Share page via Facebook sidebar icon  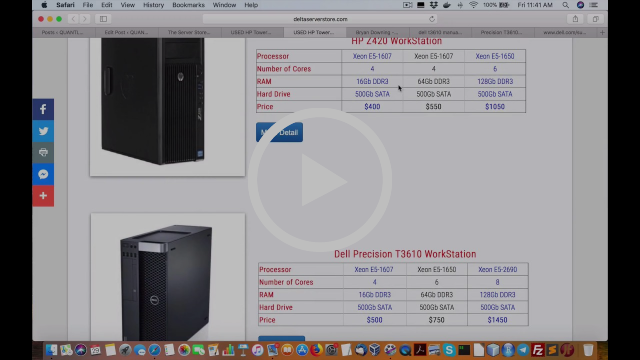43,109
